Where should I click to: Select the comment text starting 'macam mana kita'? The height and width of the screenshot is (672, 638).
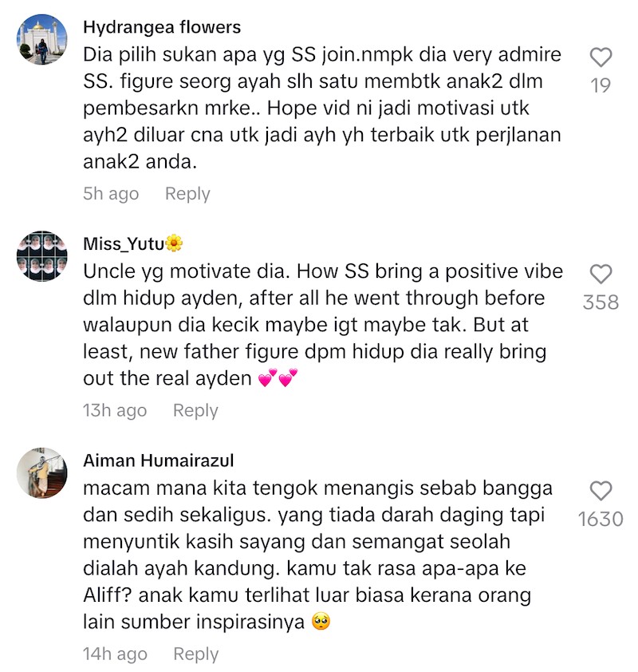(x=317, y=555)
